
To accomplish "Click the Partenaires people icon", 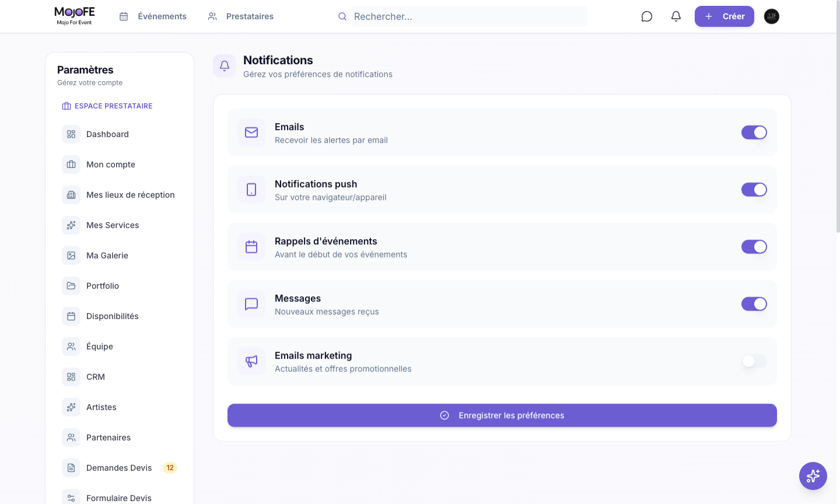I will (71, 437).
